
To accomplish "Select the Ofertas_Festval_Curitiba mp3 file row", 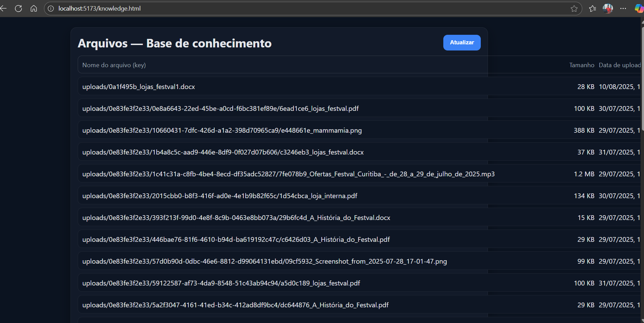I will (288, 174).
